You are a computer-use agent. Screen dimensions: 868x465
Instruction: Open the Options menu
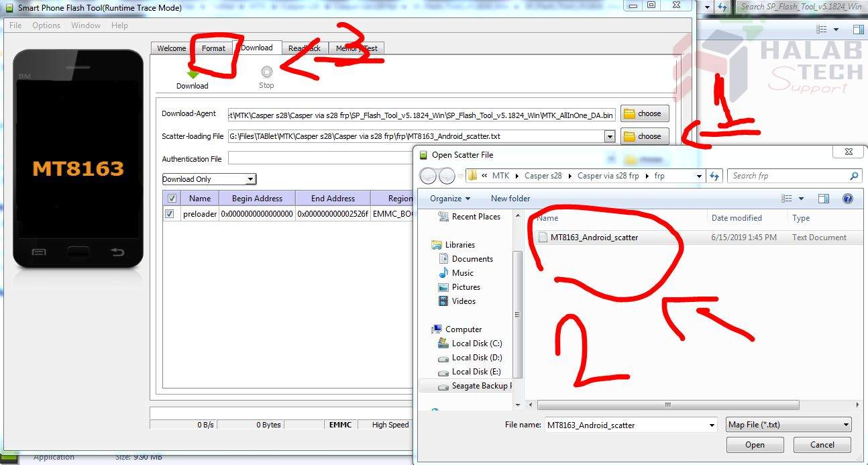pos(46,25)
